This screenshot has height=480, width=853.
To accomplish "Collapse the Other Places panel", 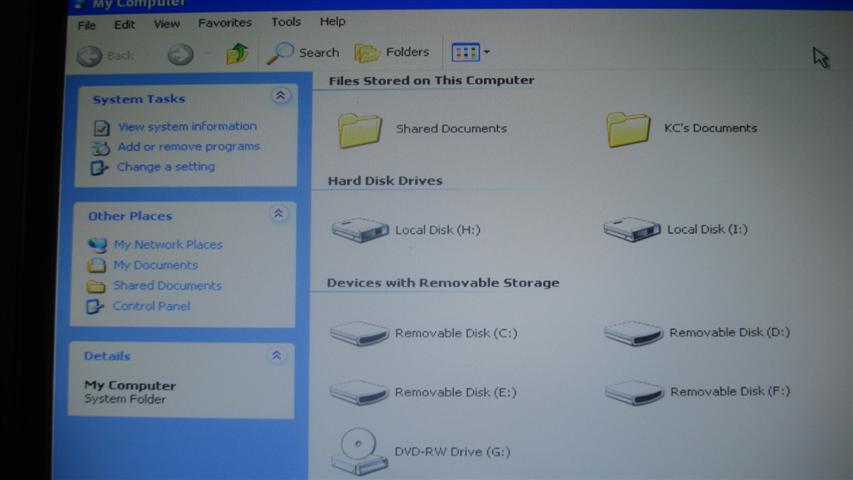I will pyautogui.click(x=278, y=213).
